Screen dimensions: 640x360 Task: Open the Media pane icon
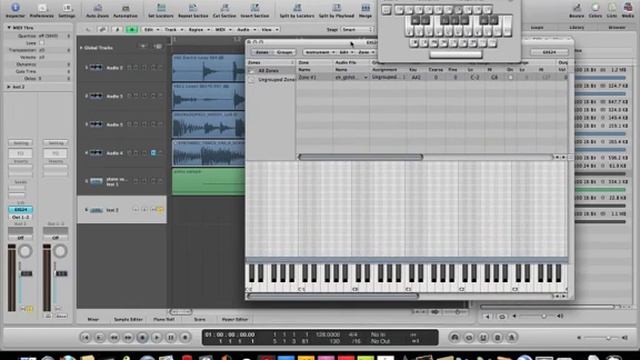pyautogui.click(x=628, y=10)
